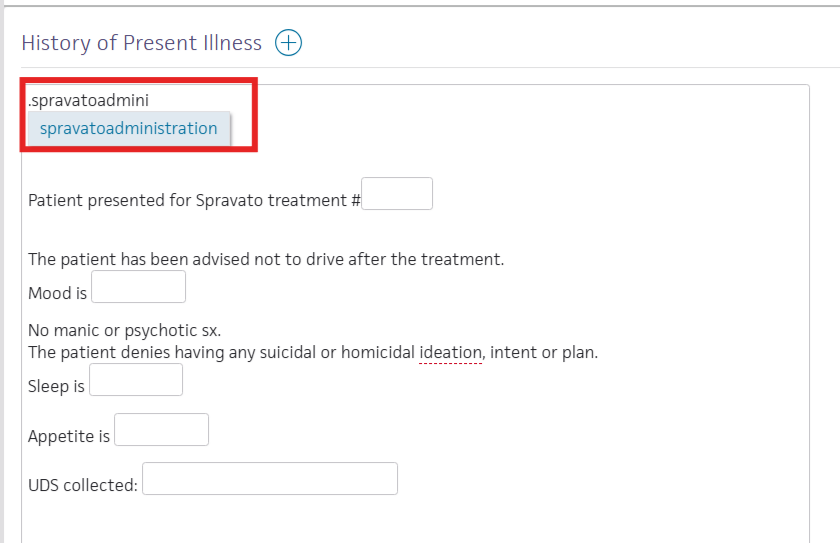The height and width of the screenshot is (543, 840).
Task: Click the 'UDS collected:' label text
Action: [x=83, y=485]
